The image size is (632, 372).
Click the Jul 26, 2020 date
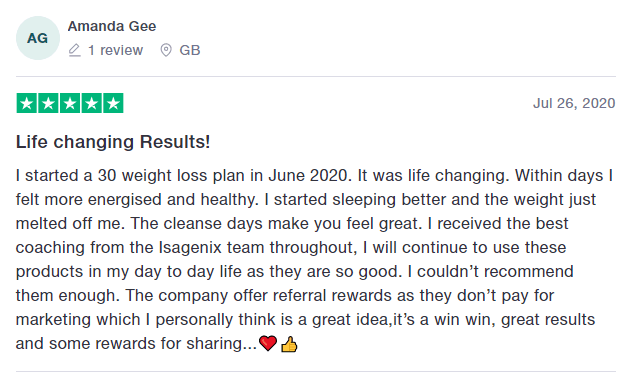(x=574, y=103)
